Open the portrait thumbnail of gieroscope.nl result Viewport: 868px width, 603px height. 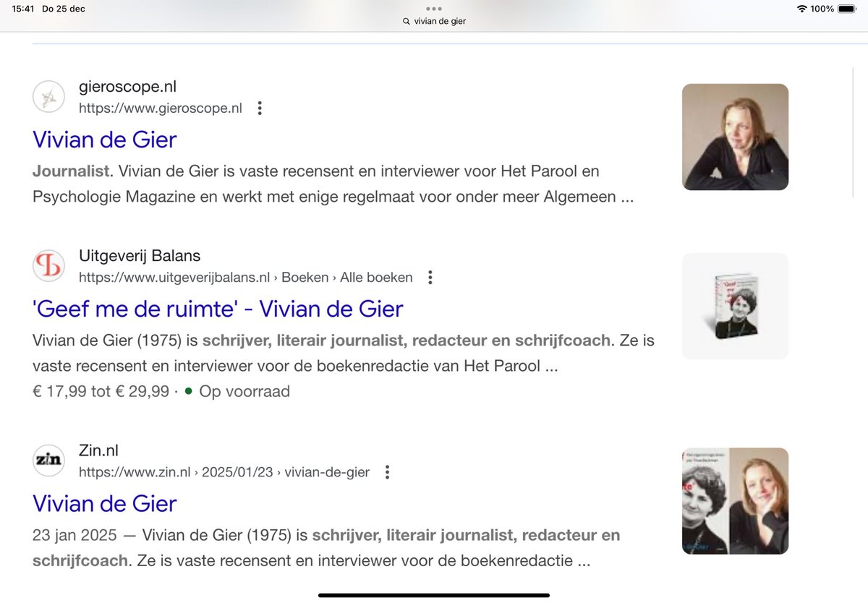(x=735, y=137)
